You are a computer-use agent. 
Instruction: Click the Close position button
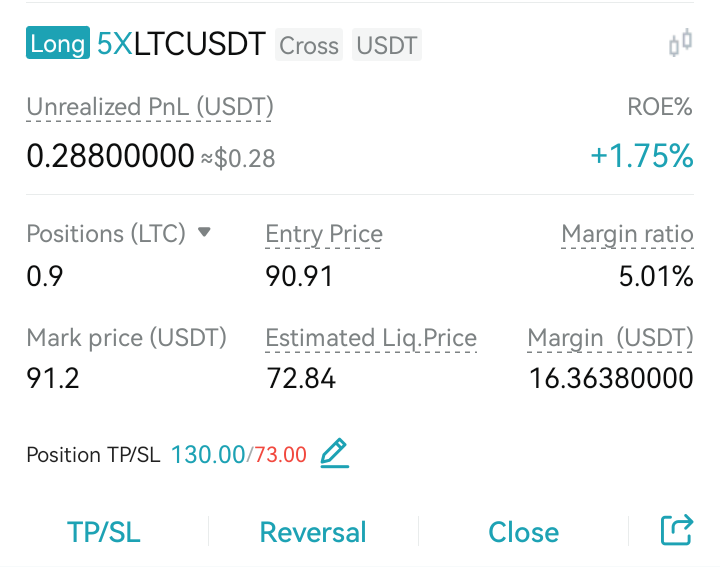click(x=523, y=532)
